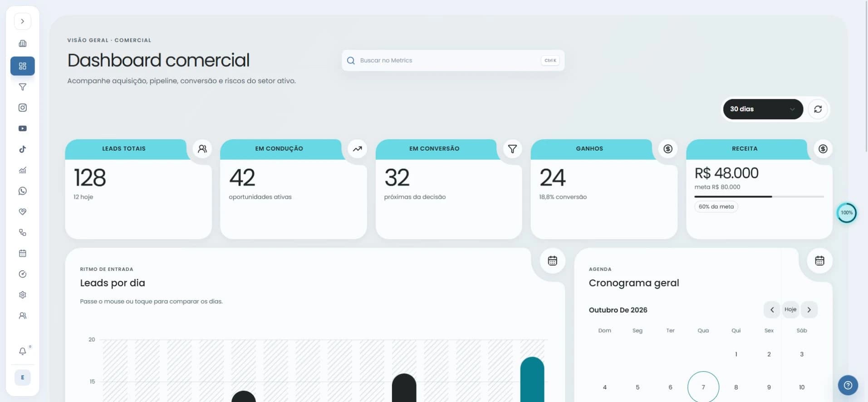Open the heart handshake icon in sidebar
Screen dimensions: 868x402
point(23,211)
